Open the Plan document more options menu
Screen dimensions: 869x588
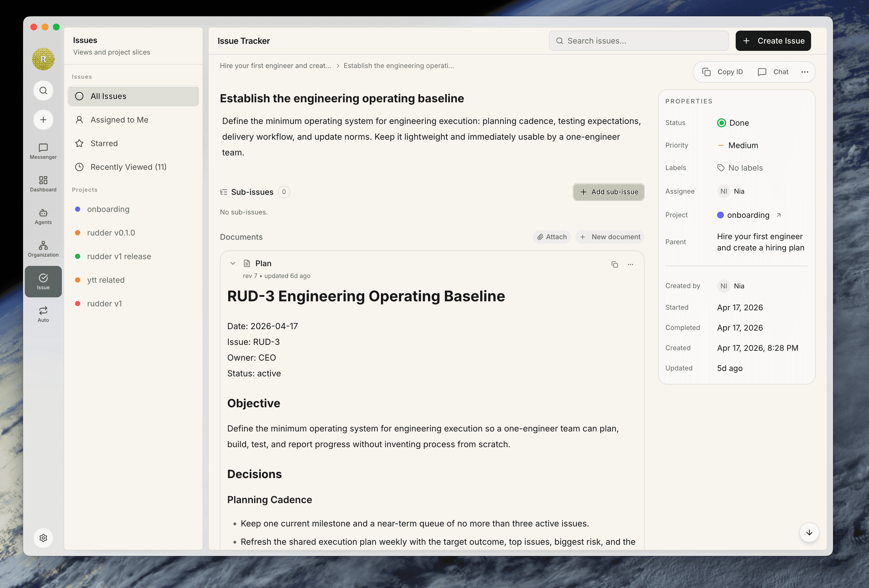(x=631, y=264)
